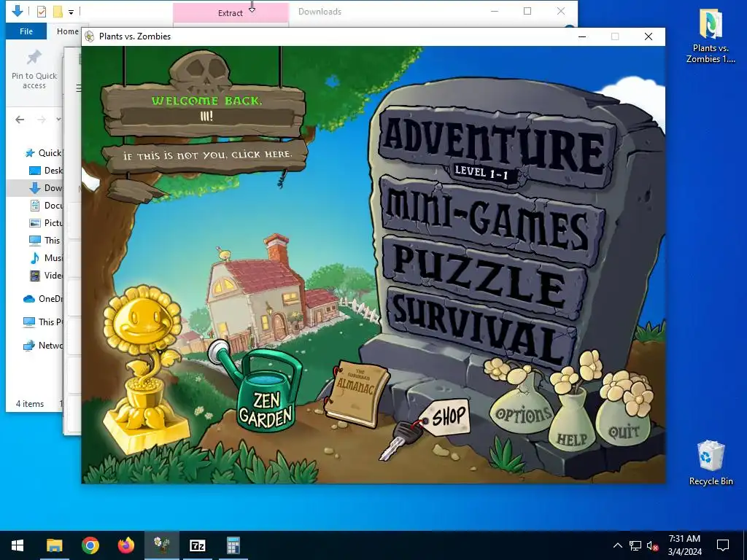
Task: Click Pin to Quick access in Explorer
Action: pyautogui.click(x=34, y=70)
